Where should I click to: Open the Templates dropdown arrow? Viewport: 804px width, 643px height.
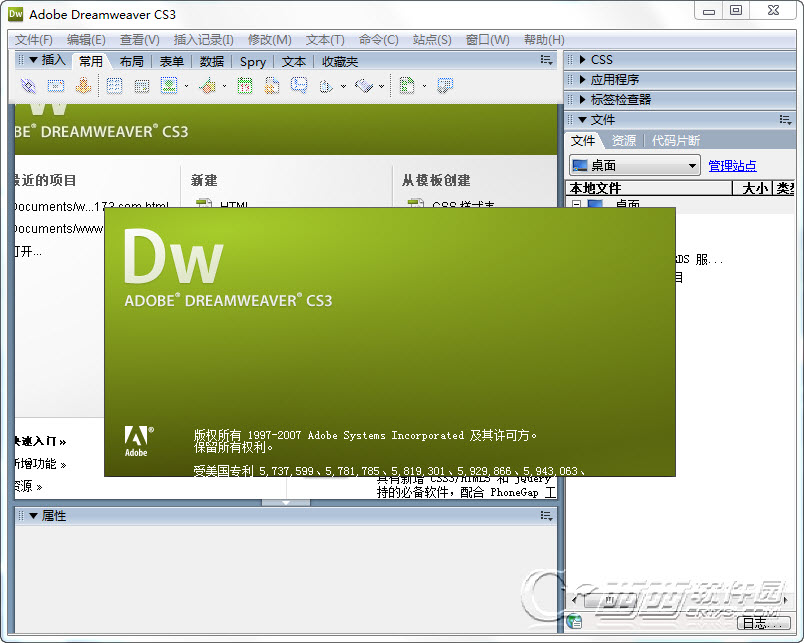[x=424, y=86]
